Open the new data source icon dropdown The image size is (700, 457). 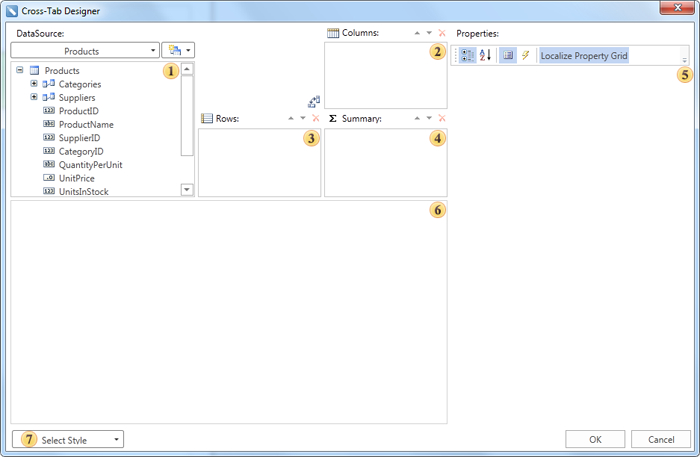[177, 50]
